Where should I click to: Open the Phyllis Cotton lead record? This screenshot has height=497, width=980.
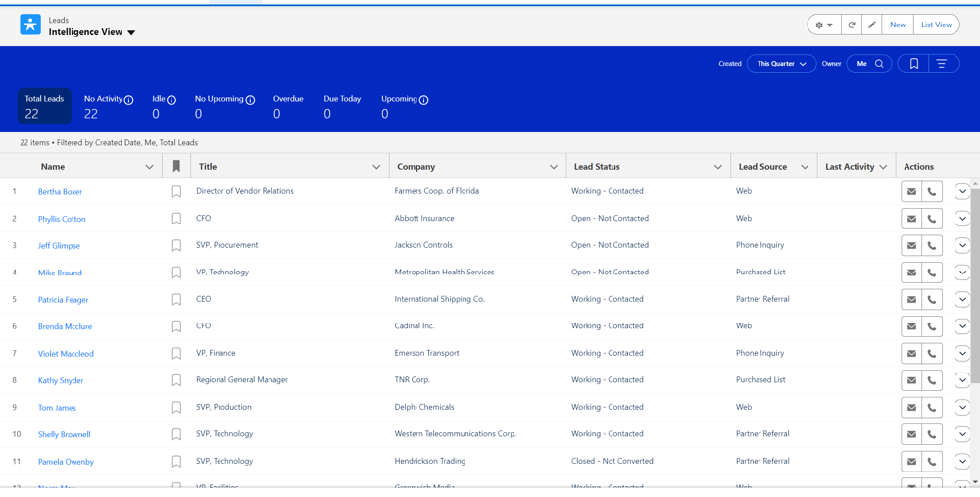coord(62,219)
